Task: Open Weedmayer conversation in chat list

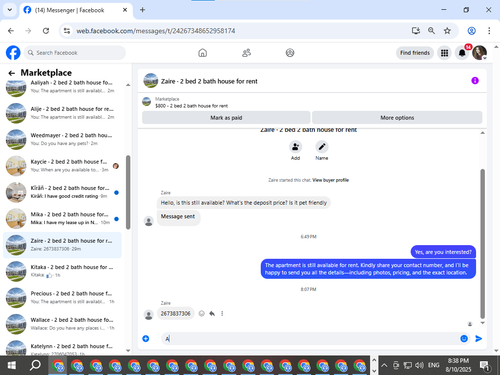Action: [x=62, y=139]
